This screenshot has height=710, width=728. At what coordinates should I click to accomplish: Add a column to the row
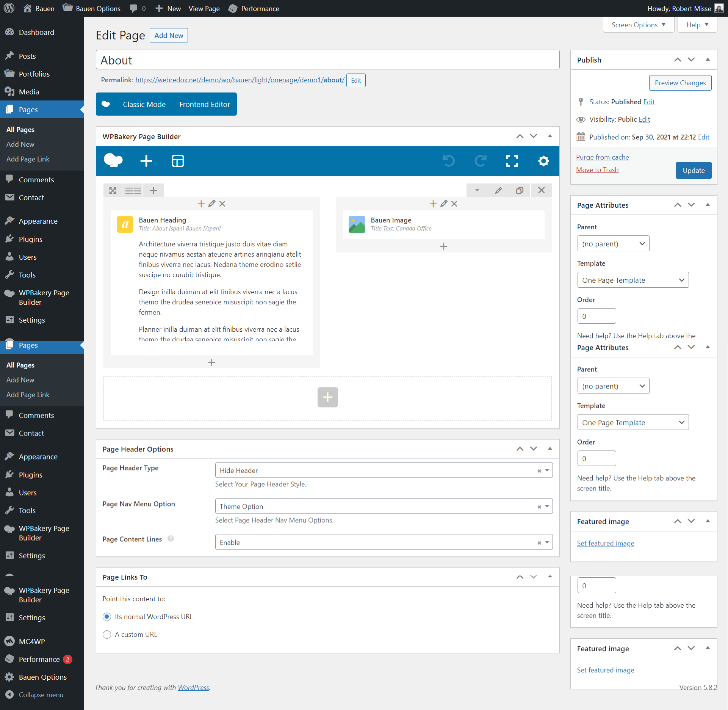(153, 190)
